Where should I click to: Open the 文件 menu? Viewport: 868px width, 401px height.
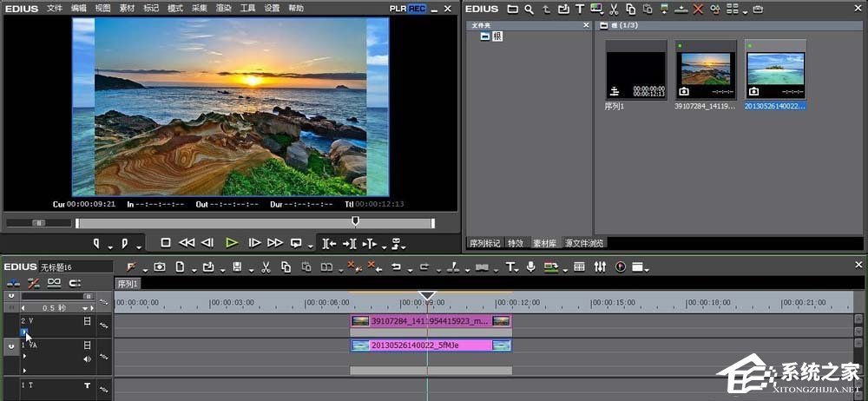pos(55,9)
